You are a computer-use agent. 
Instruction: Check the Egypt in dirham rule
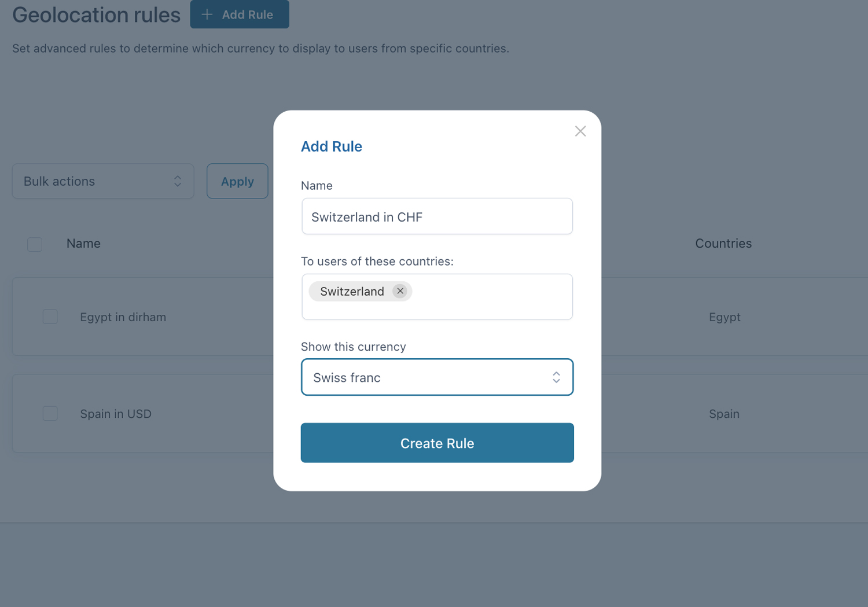pos(50,317)
